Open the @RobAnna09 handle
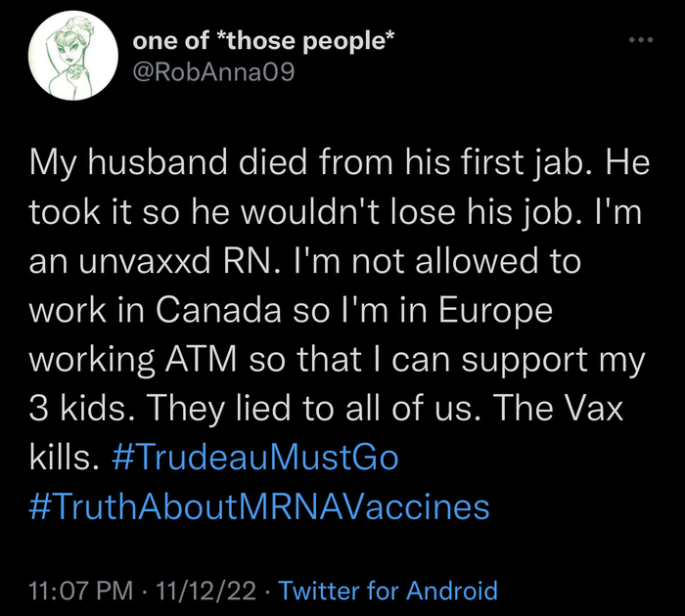The width and height of the screenshot is (685, 616). click(212, 72)
